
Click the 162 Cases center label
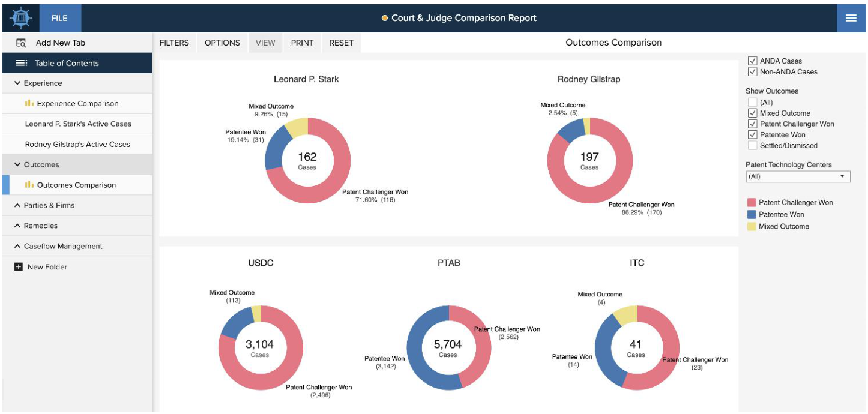point(307,160)
